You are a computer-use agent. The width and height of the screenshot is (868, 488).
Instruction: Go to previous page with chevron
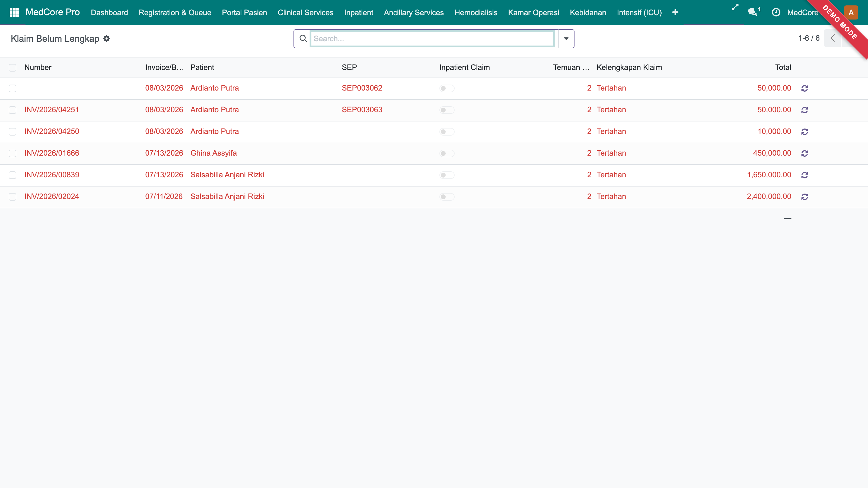coord(833,38)
